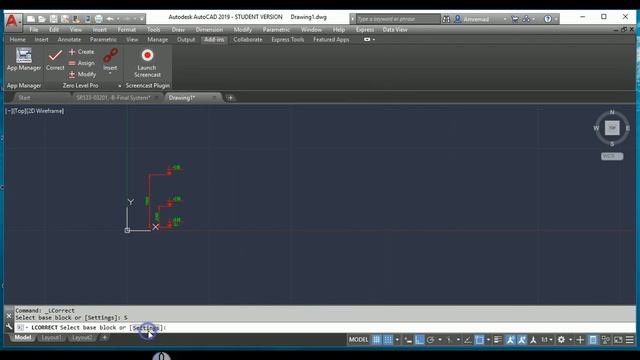Click the ViewCube North compass label
Viewport: 640px width, 360px height.
click(x=612, y=112)
